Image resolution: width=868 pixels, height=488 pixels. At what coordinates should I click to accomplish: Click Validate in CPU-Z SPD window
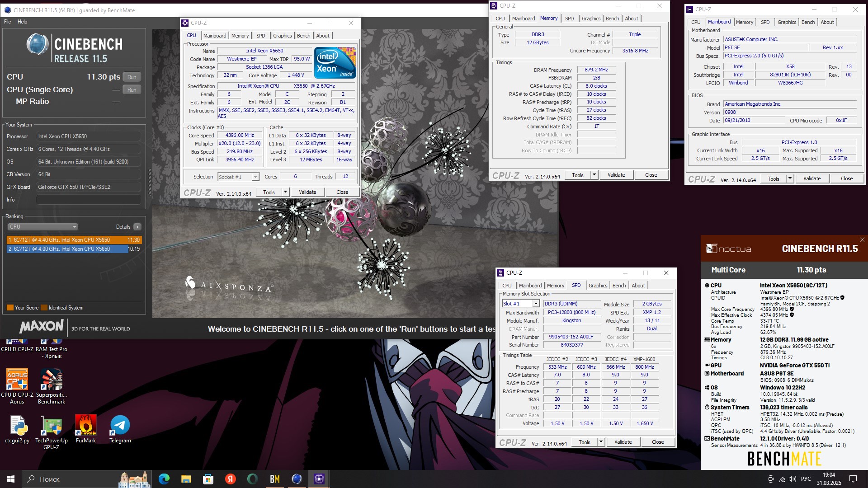[x=623, y=442]
